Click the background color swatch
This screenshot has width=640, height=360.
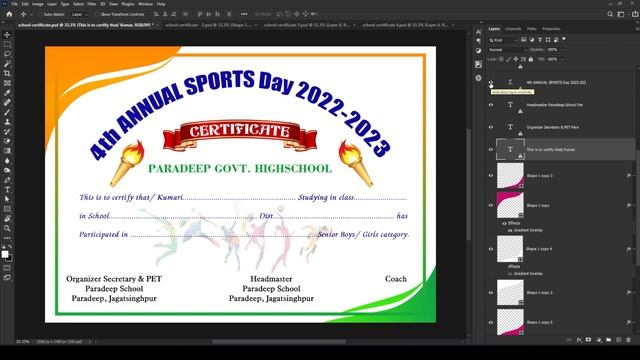pyautogui.click(x=9, y=258)
